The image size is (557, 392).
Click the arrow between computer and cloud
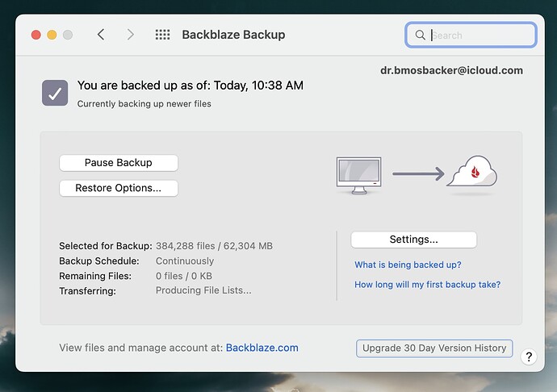point(418,173)
